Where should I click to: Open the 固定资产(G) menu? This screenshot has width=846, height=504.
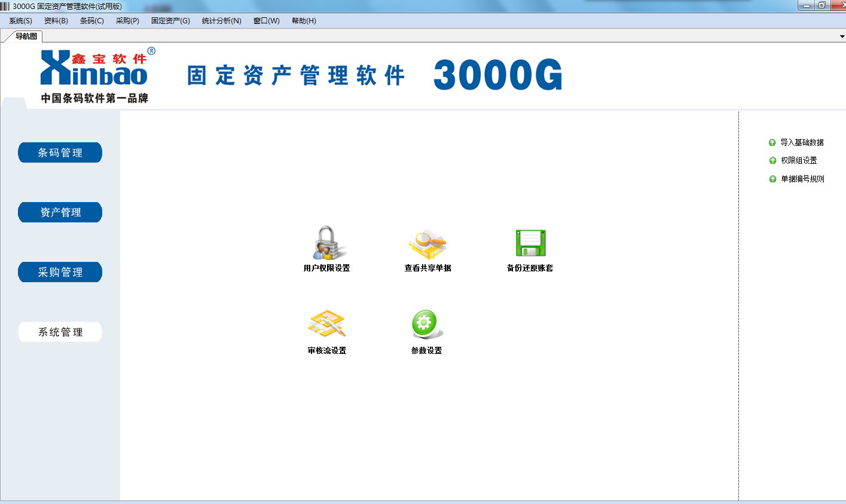(x=170, y=21)
